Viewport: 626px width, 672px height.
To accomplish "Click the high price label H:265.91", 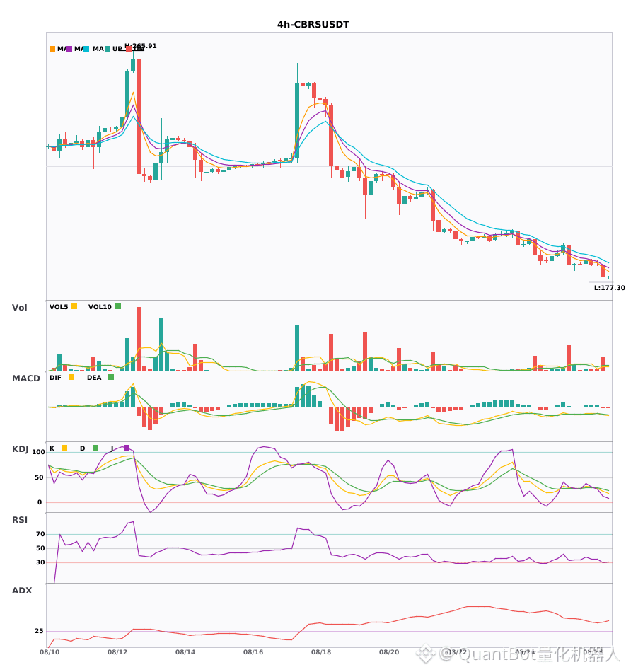I will (141, 46).
